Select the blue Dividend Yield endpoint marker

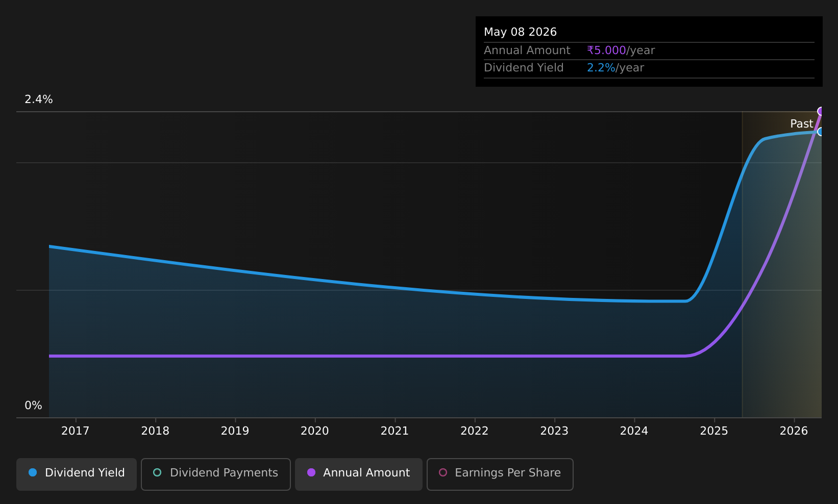coord(821,132)
